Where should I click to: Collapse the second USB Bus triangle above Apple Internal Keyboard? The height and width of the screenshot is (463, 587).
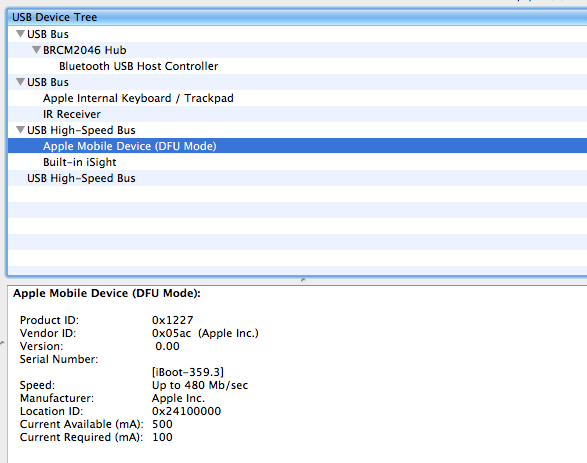[x=21, y=82]
